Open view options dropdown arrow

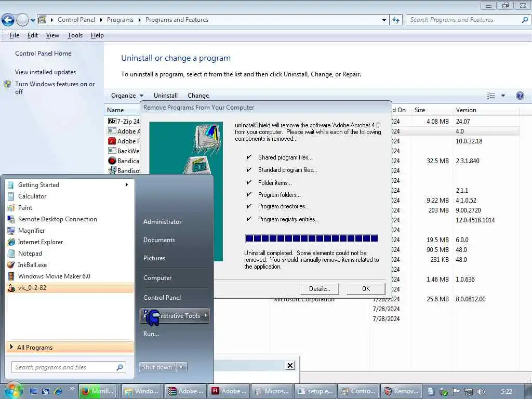pyautogui.click(x=503, y=96)
